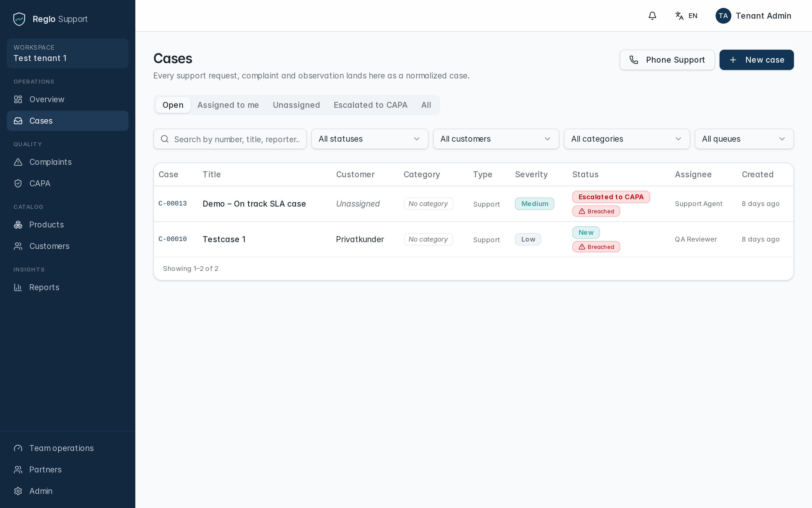Click No category tag on C-00013 row
Screen dimensions: 812x508
[x=428, y=204]
